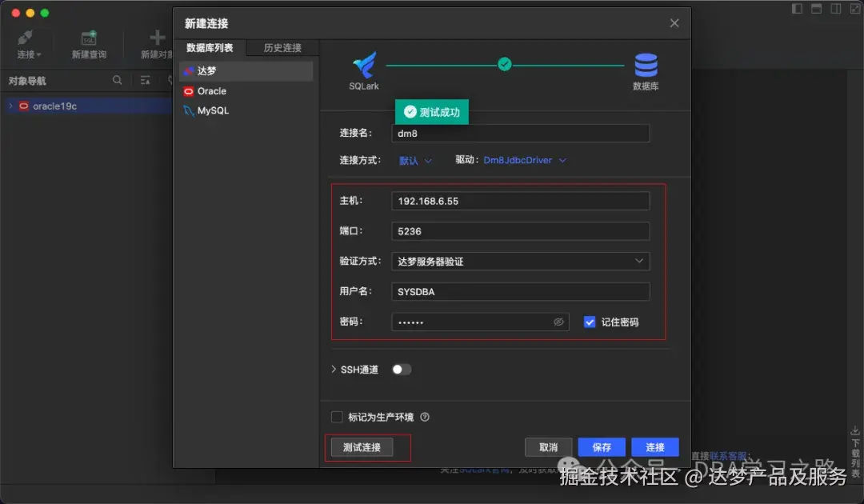Open the help icon beside 标记为生产环境
This screenshot has width=864, height=504.
(x=424, y=416)
